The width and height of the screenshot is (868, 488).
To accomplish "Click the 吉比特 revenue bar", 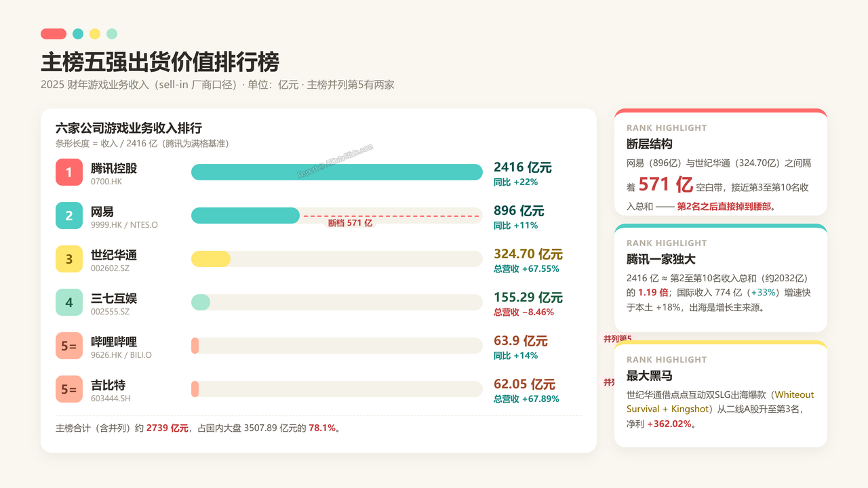I will 195,389.
